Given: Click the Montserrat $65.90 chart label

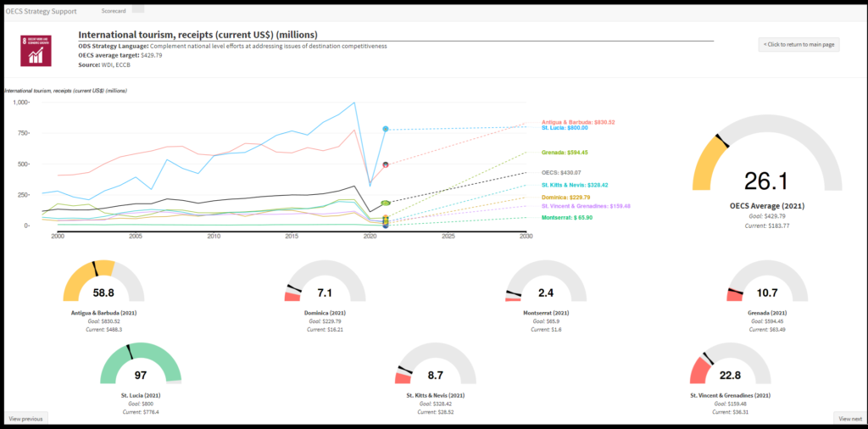Looking at the screenshot, I should 566,218.
